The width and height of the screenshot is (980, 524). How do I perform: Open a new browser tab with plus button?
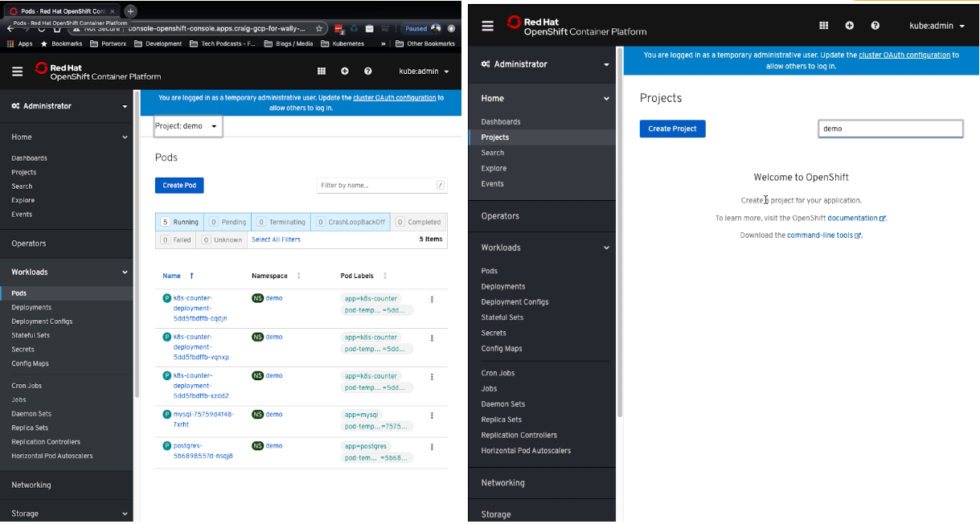coord(131,11)
